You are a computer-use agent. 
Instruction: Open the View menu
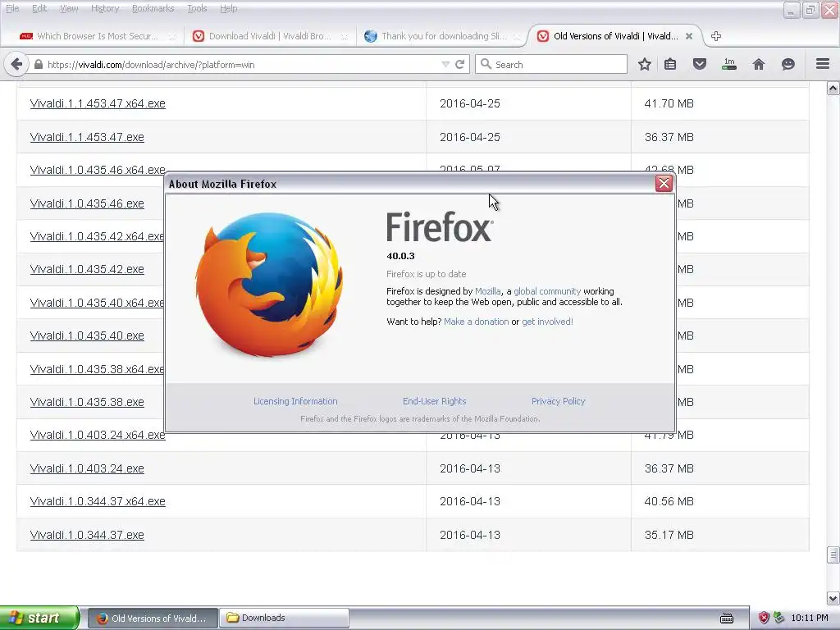coord(69,8)
